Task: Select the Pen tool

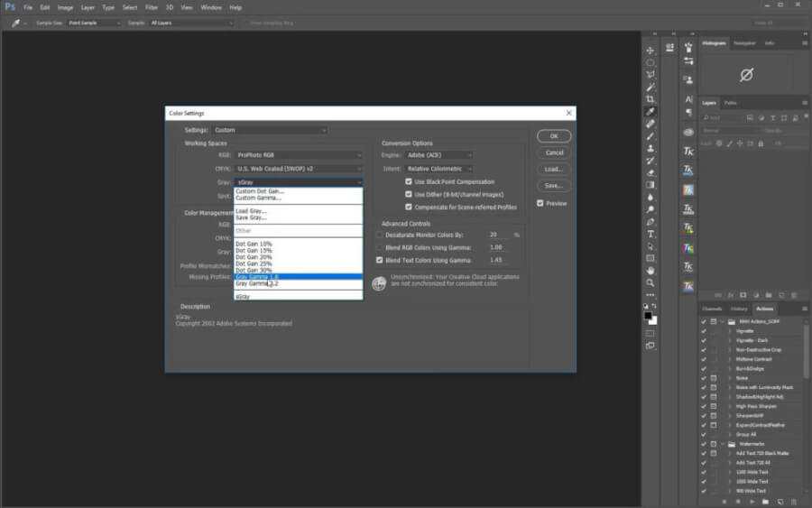Action: pyautogui.click(x=650, y=222)
